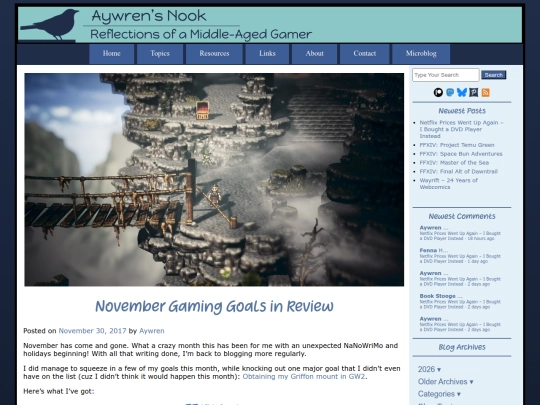Screen dimensions: 540x405
Task: Open the Bluesky butterfly icon
Action: (462, 92)
